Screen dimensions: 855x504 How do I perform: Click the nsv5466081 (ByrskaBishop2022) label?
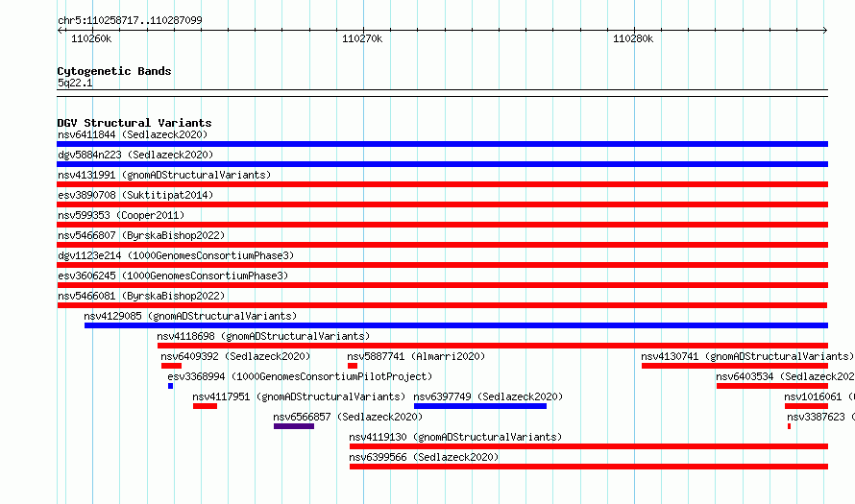click(x=141, y=296)
